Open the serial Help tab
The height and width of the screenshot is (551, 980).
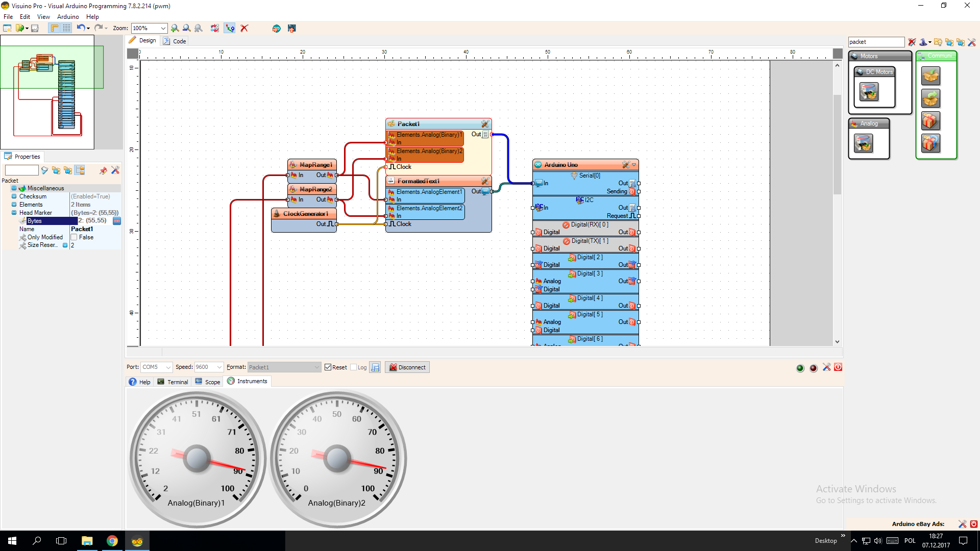139,382
